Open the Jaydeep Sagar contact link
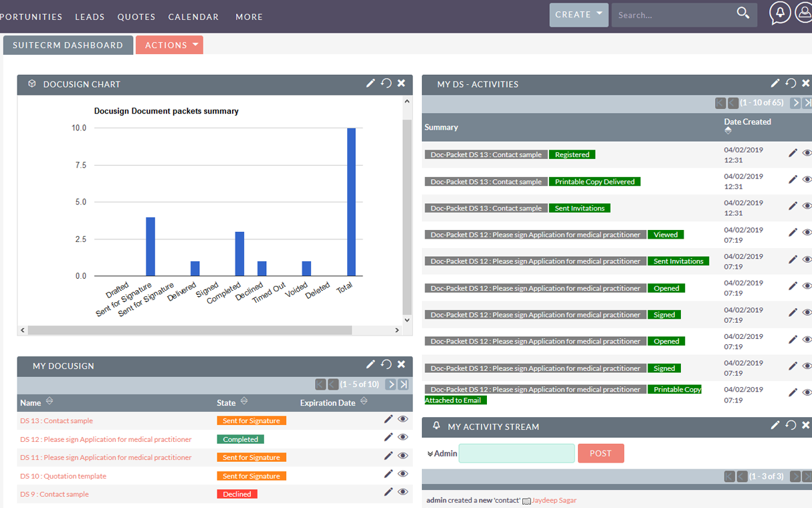 pos(554,500)
